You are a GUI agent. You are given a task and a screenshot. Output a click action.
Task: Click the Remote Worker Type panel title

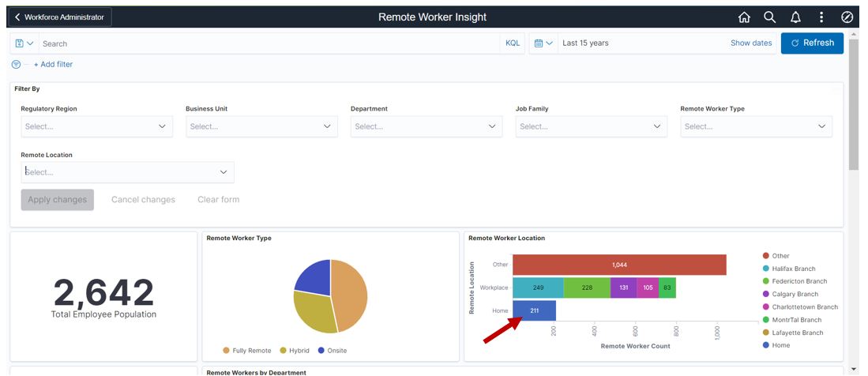pos(239,238)
